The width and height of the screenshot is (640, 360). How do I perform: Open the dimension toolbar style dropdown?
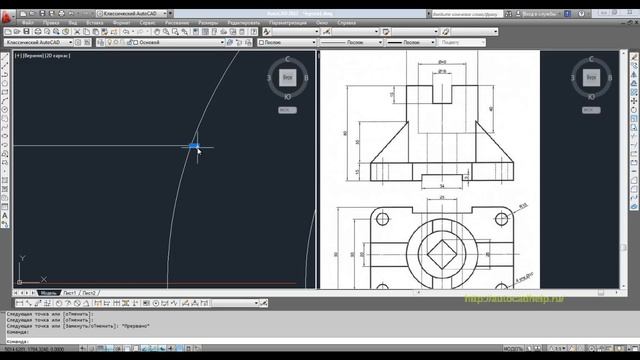[236, 303]
